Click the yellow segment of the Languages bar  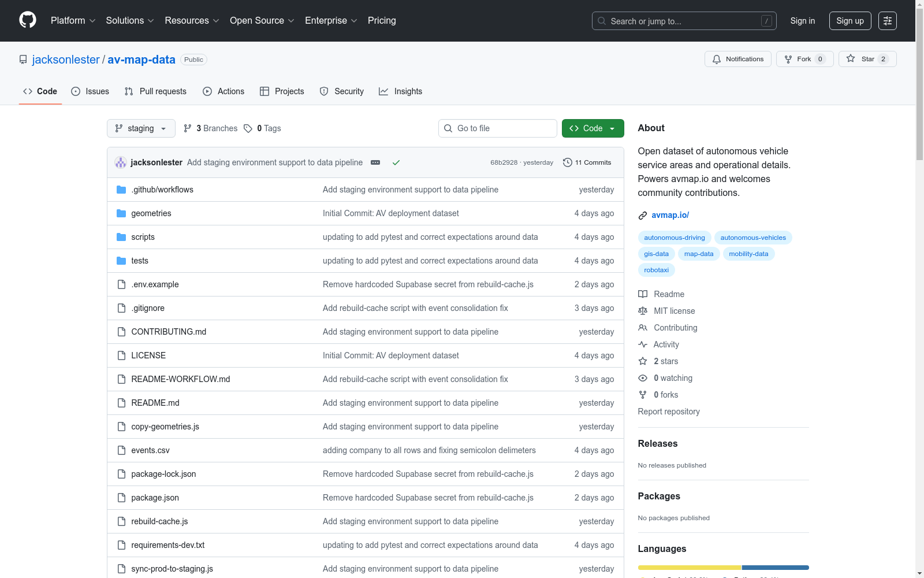click(690, 568)
